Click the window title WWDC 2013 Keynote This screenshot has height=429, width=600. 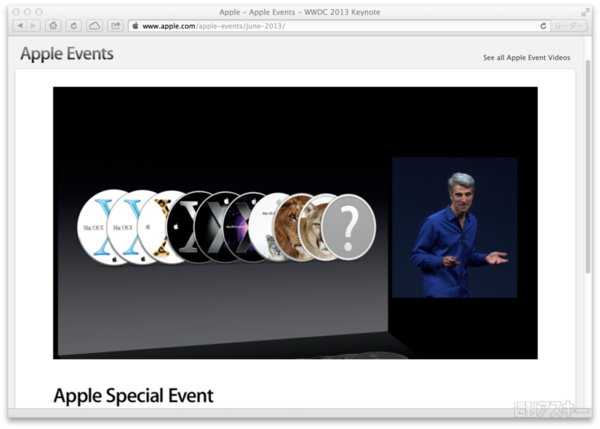coord(300,12)
